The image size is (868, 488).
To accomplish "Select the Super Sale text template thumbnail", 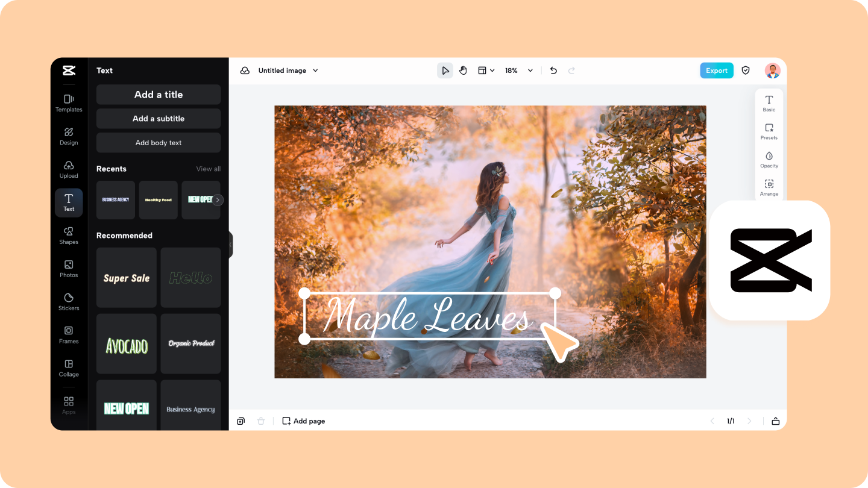I will coord(126,278).
